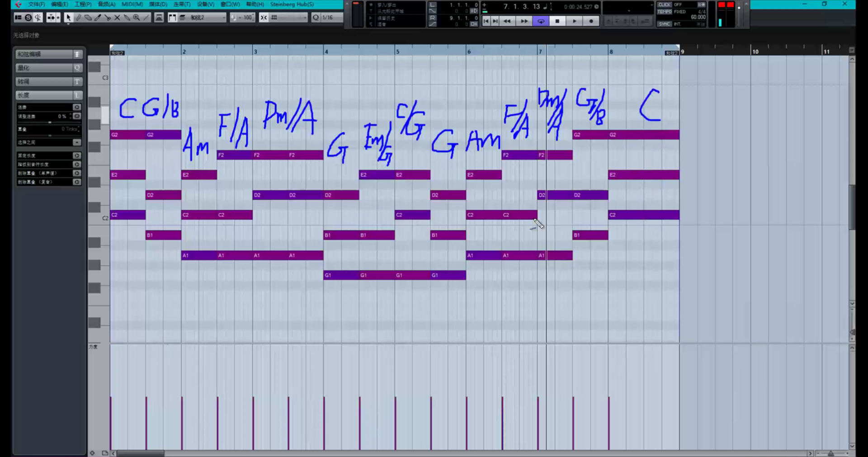Select the Mute X tool
The image size is (868, 457).
(117, 18)
